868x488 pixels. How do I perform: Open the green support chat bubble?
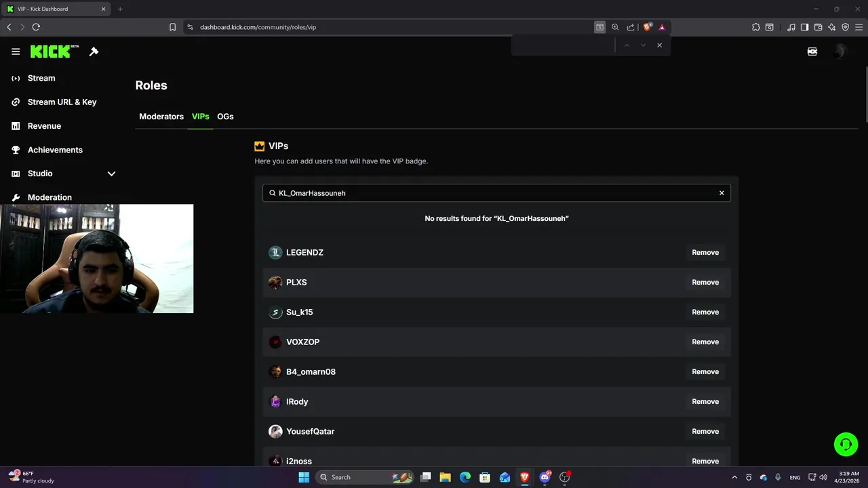pyautogui.click(x=846, y=445)
